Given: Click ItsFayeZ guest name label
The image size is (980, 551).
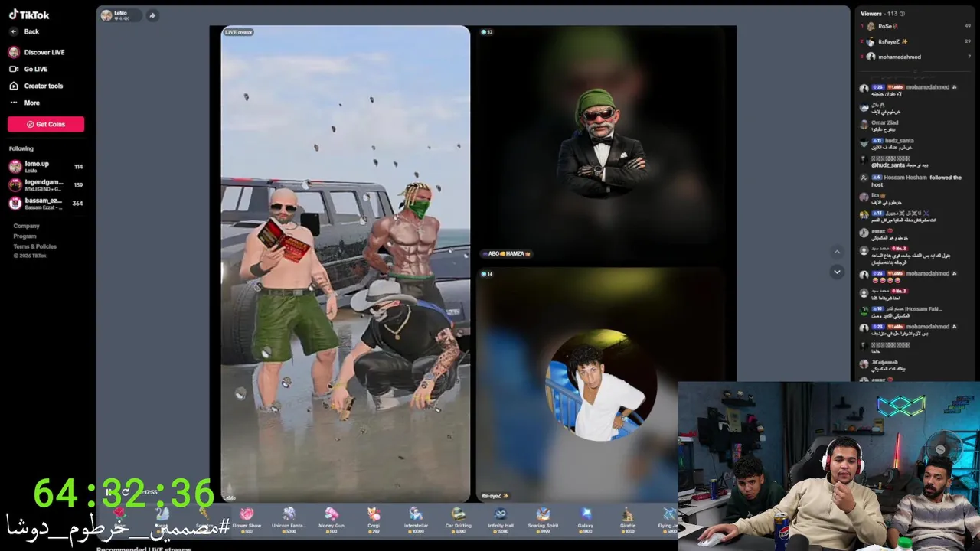Looking at the screenshot, I should (x=495, y=496).
